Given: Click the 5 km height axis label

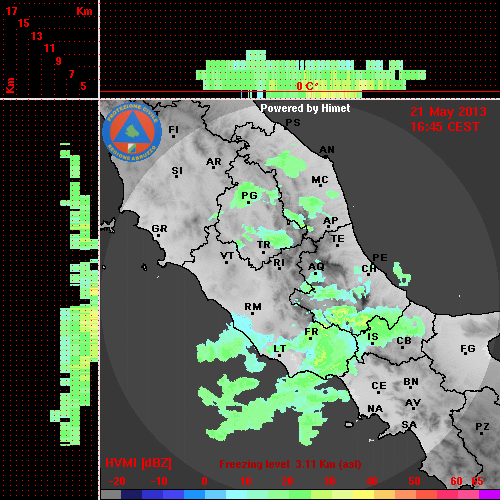Looking at the screenshot, I should [x=83, y=86].
